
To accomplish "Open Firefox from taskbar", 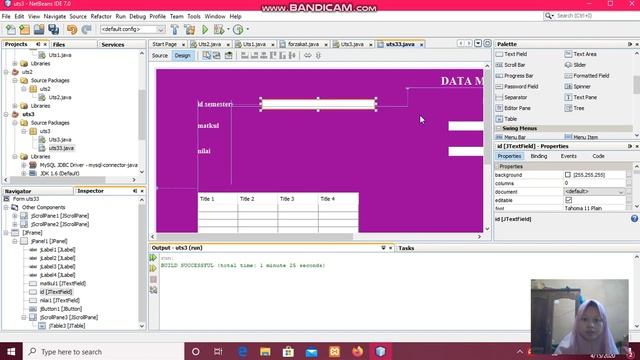I will click(x=358, y=351).
